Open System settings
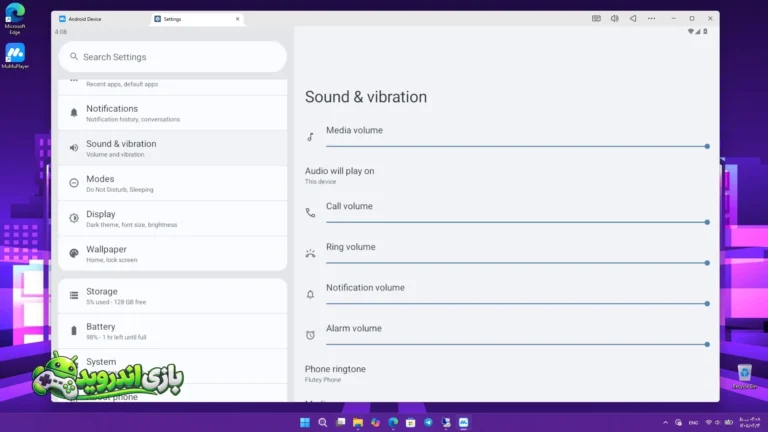The height and width of the screenshot is (432, 768). (172, 366)
